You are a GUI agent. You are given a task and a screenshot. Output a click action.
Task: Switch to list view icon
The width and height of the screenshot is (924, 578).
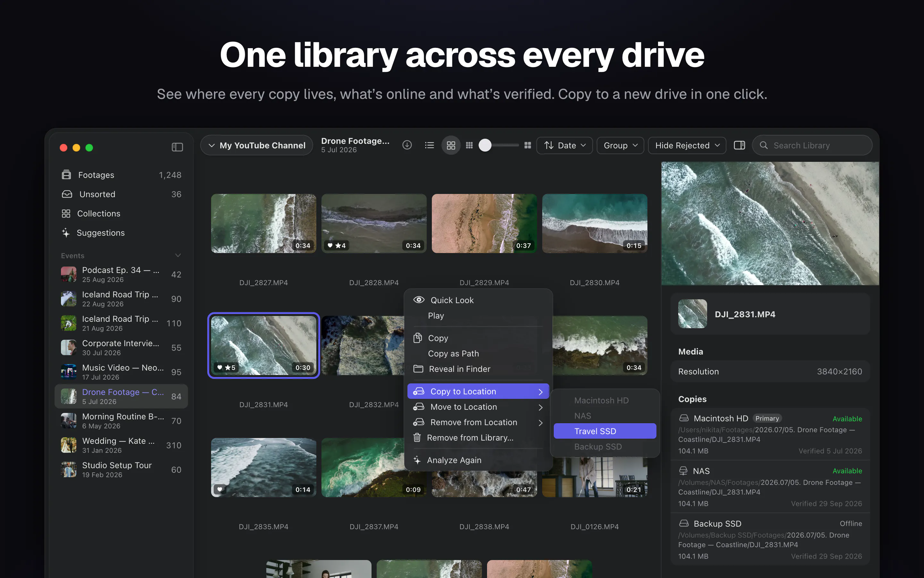tap(430, 145)
